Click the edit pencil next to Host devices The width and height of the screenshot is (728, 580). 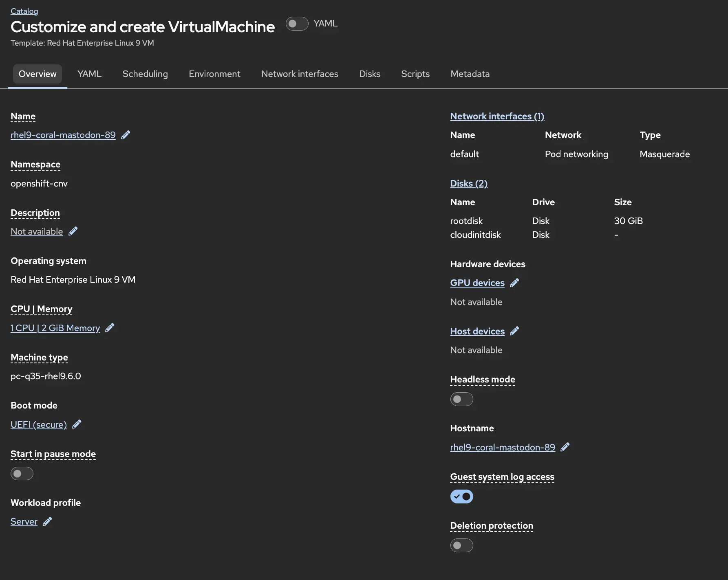coord(514,331)
